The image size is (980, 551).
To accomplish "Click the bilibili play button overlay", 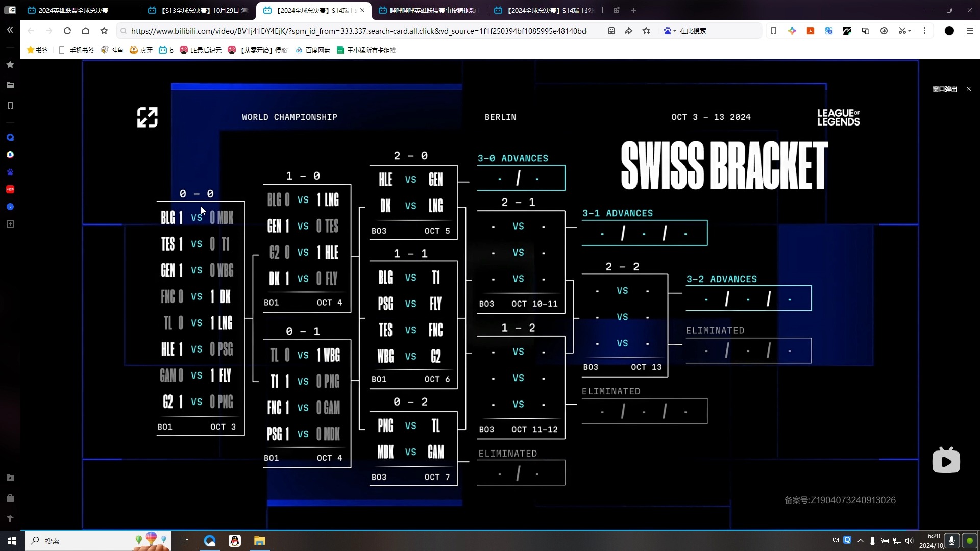I will (946, 460).
